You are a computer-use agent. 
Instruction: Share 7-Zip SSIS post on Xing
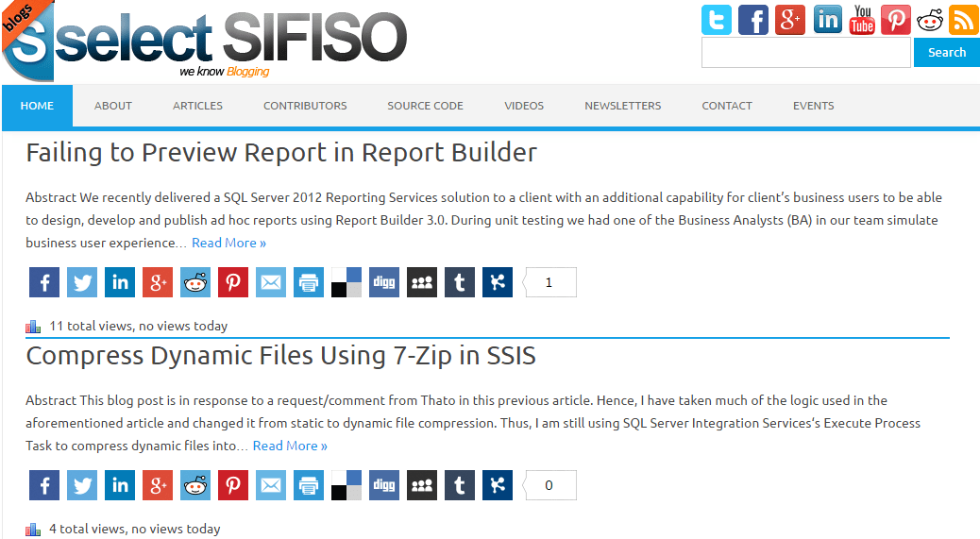click(498, 485)
